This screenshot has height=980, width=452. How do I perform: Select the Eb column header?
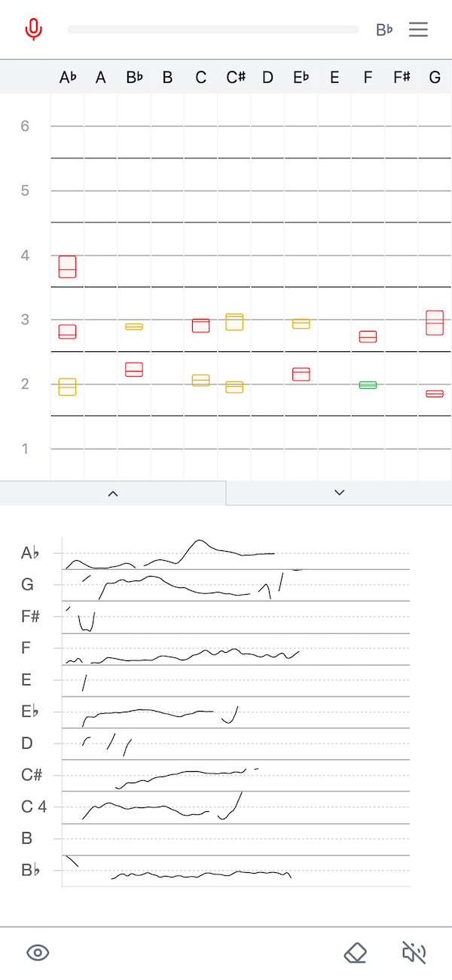[301, 76]
